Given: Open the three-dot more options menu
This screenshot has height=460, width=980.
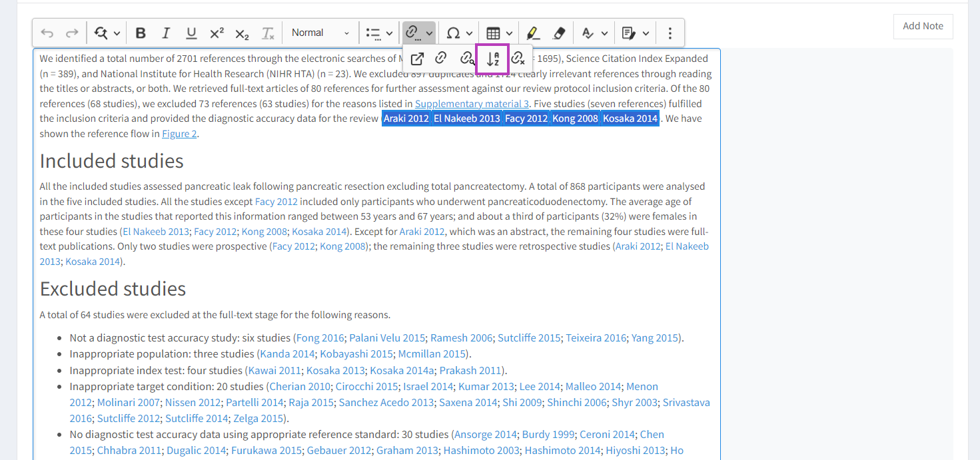Looking at the screenshot, I should click(670, 33).
